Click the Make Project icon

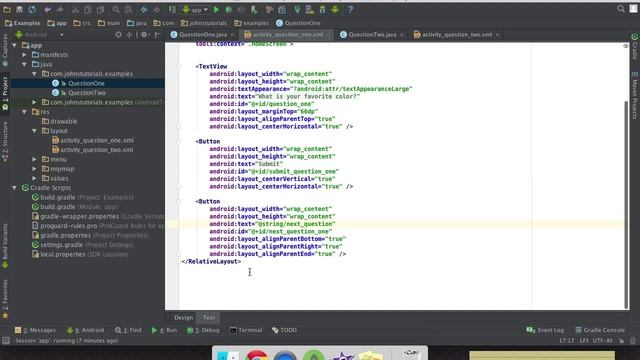pos(172,9)
